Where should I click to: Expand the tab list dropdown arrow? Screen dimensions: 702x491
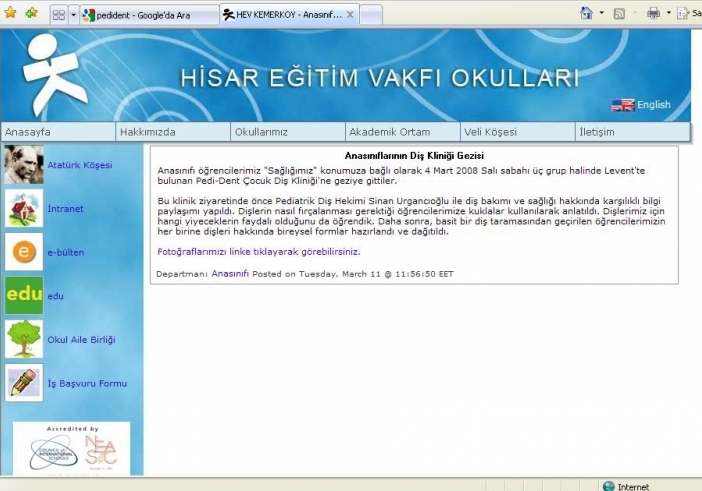(x=73, y=15)
